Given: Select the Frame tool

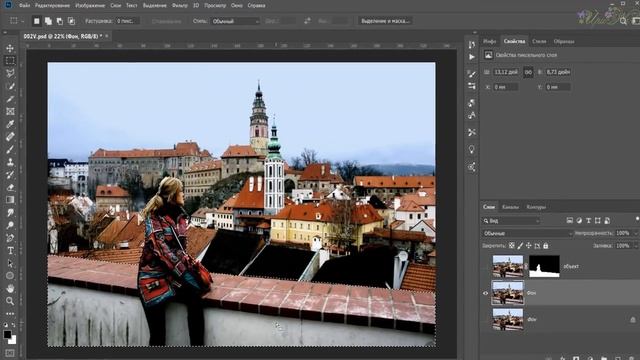Looking at the screenshot, I should coord(10,111).
